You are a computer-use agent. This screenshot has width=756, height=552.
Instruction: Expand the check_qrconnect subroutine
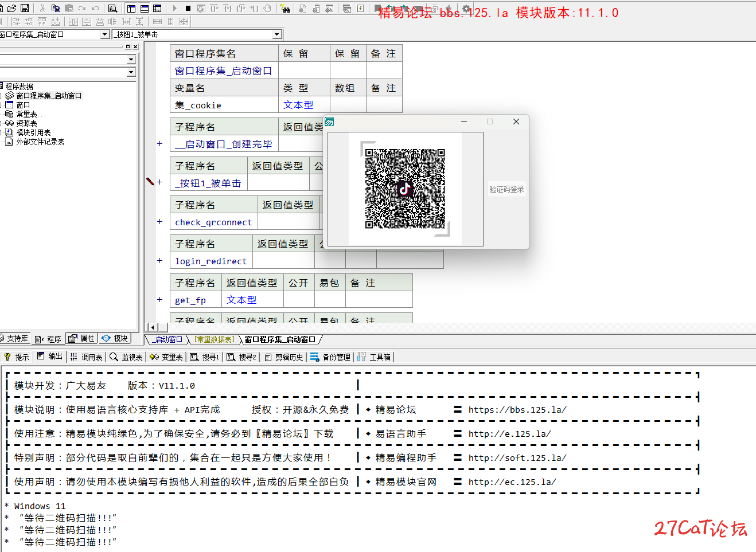click(x=160, y=221)
